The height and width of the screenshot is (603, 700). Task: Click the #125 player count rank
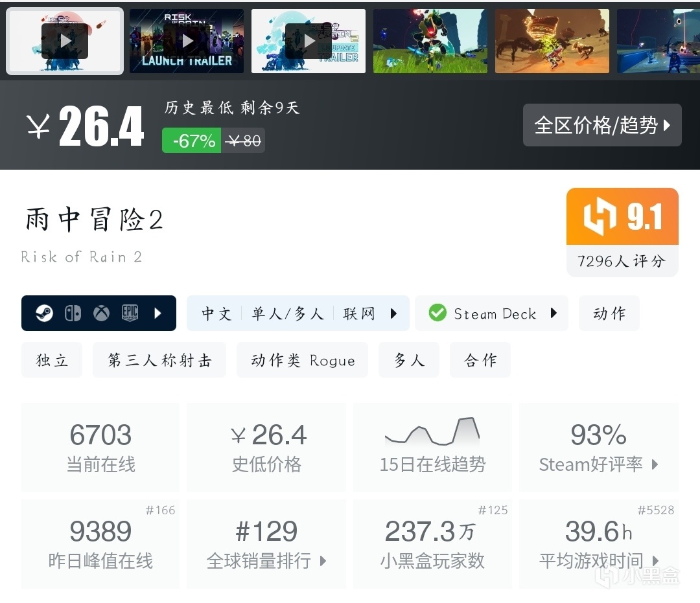[x=493, y=510]
